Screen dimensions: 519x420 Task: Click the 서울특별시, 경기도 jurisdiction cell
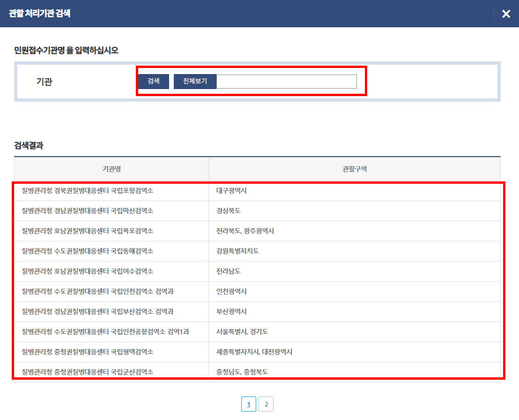pyautogui.click(x=355, y=331)
